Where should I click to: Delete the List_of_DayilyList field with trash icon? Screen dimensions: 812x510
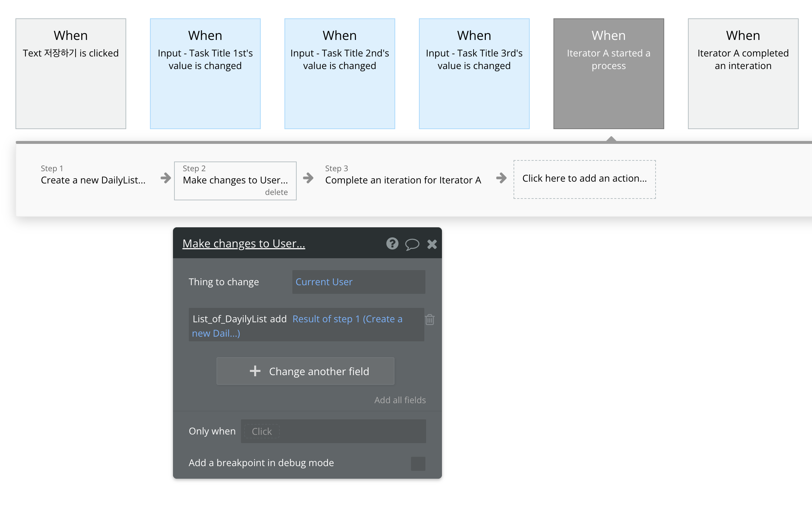430,319
